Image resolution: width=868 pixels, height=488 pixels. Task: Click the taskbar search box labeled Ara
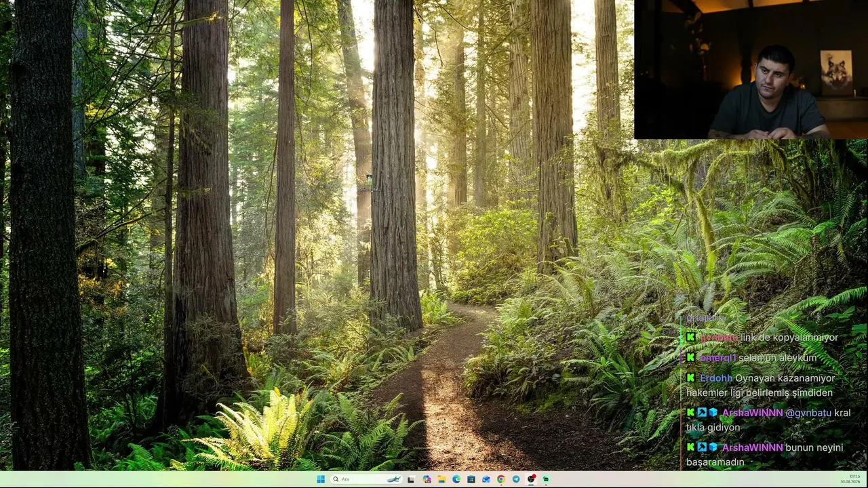pos(366,479)
